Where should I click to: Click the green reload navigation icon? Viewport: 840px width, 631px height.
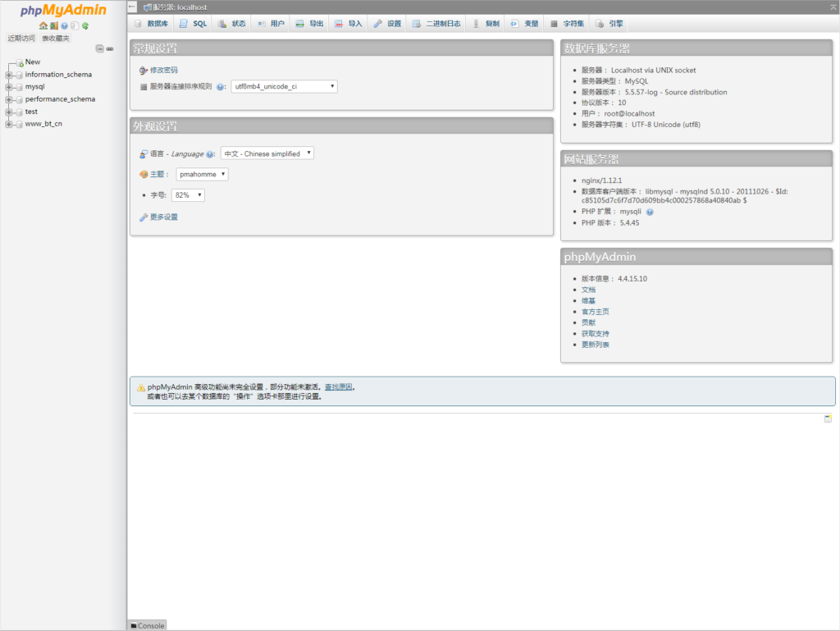coord(84,26)
